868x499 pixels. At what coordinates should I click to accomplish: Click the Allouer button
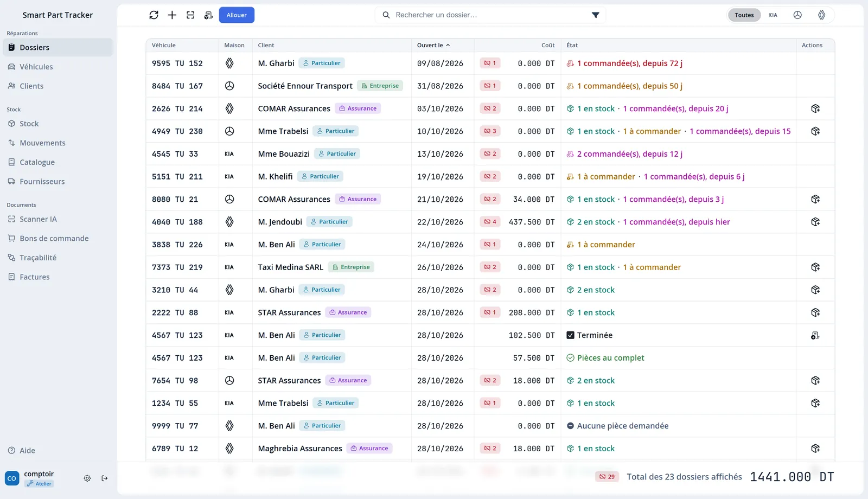coord(237,15)
